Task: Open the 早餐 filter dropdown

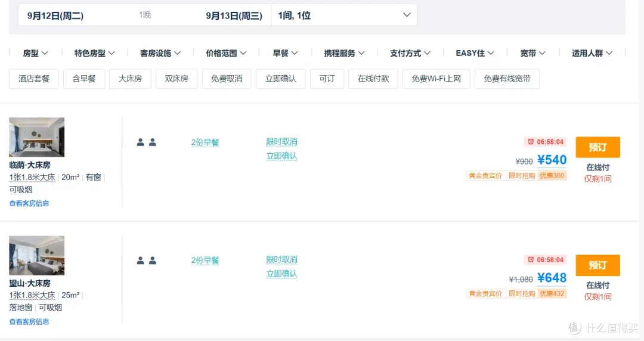Action: tap(285, 53)
